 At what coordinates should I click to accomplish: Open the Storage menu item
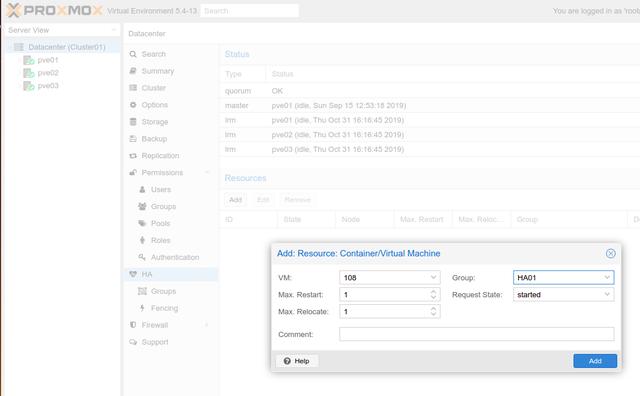[171, 122]
